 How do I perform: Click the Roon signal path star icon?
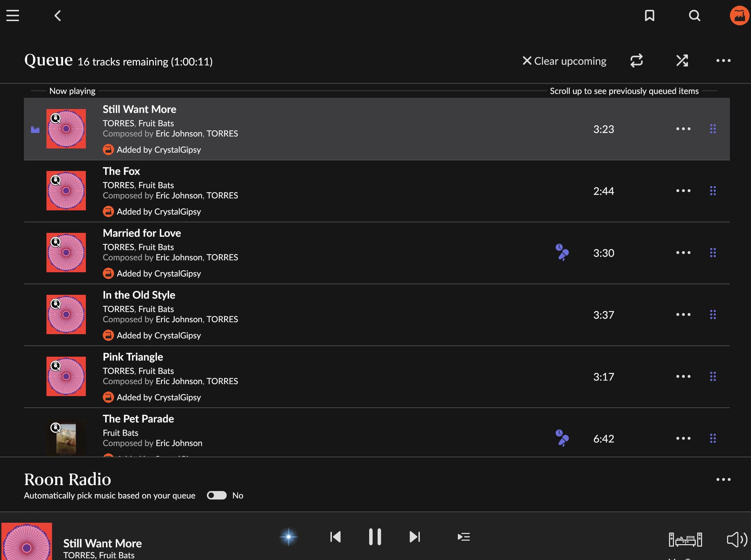(289, 537)
